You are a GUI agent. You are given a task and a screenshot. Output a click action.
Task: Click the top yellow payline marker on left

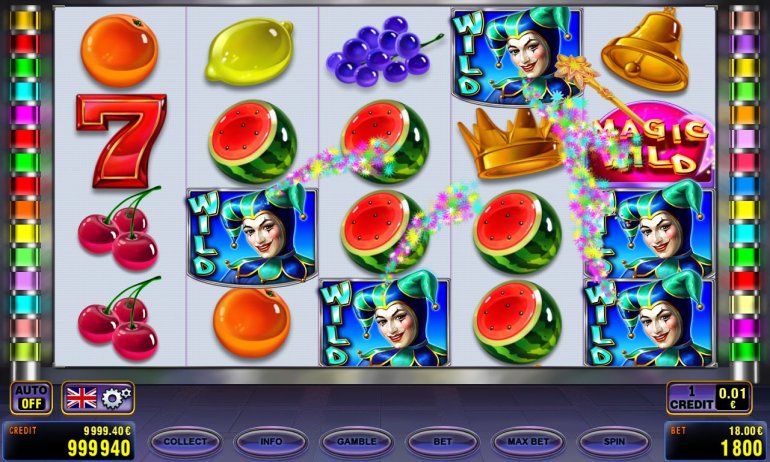click(x=25, y=20)
